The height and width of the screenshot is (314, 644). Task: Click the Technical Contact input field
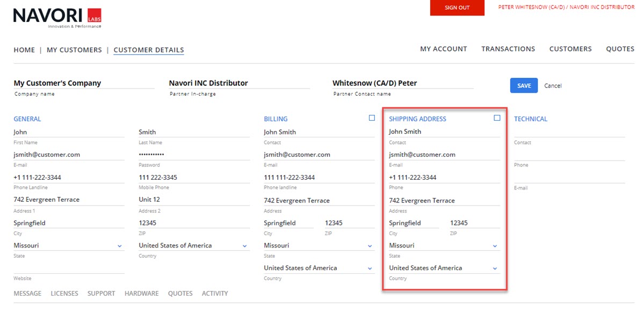pos(569,132)
